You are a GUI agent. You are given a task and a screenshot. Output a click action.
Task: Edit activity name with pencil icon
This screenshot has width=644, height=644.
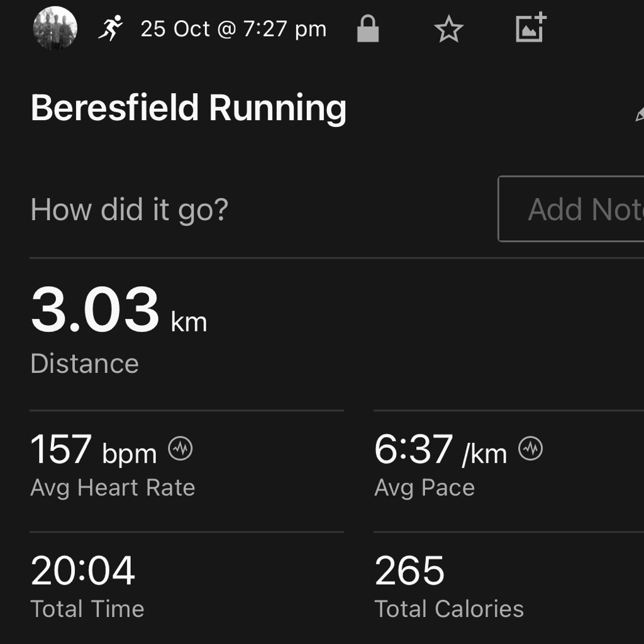pyautogui.click(x=640, y=114)
